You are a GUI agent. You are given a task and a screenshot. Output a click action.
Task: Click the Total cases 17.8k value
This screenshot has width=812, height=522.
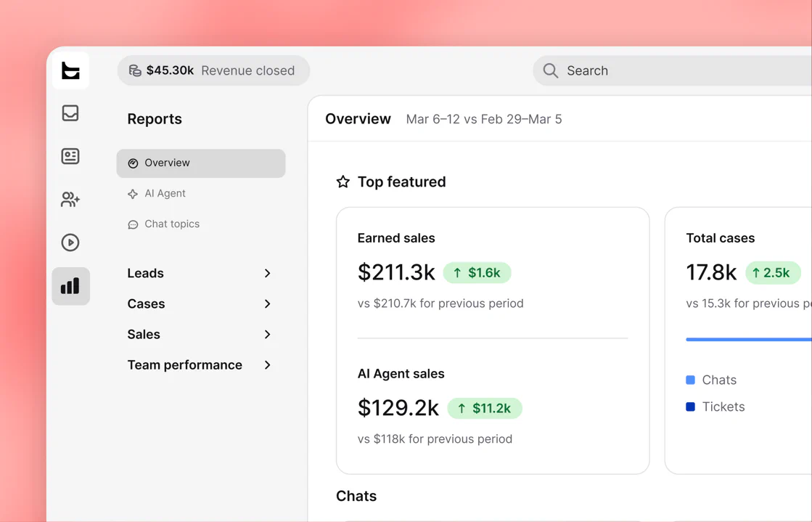point(711,272)
